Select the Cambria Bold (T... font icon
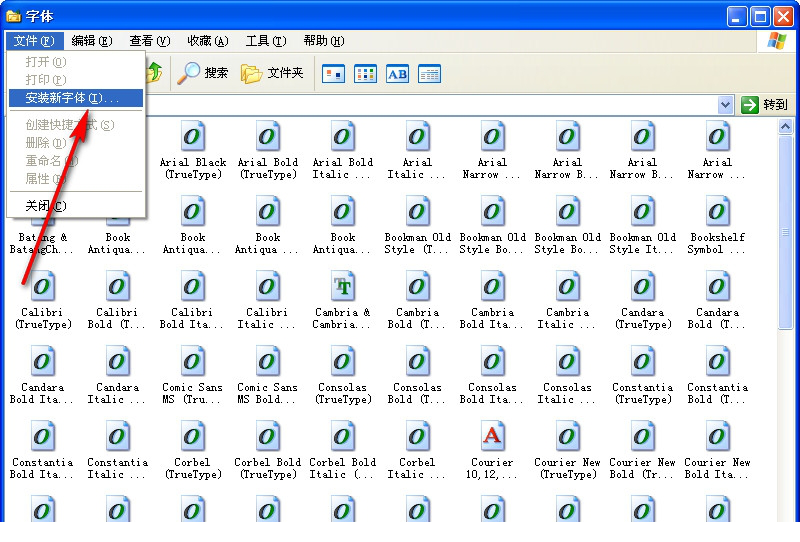The image size is (800, 542). (417, 287)
